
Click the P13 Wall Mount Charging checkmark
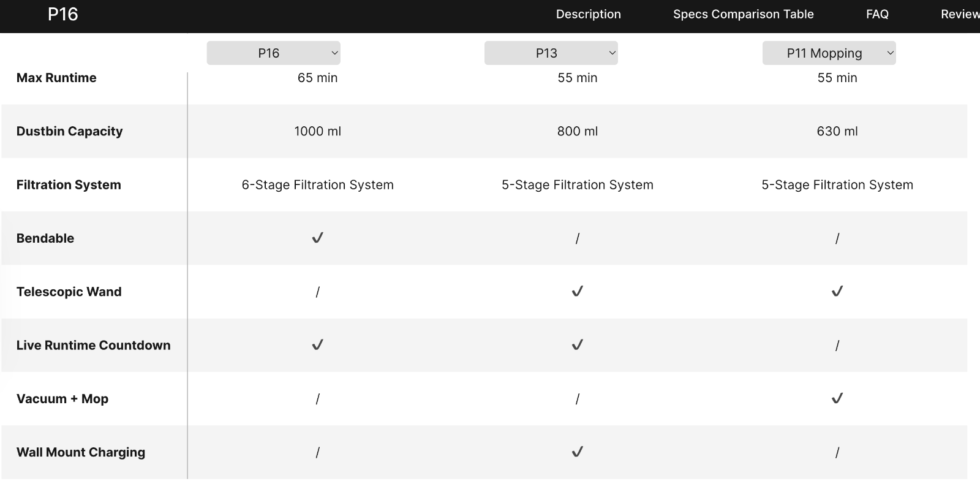click(577, 452)
